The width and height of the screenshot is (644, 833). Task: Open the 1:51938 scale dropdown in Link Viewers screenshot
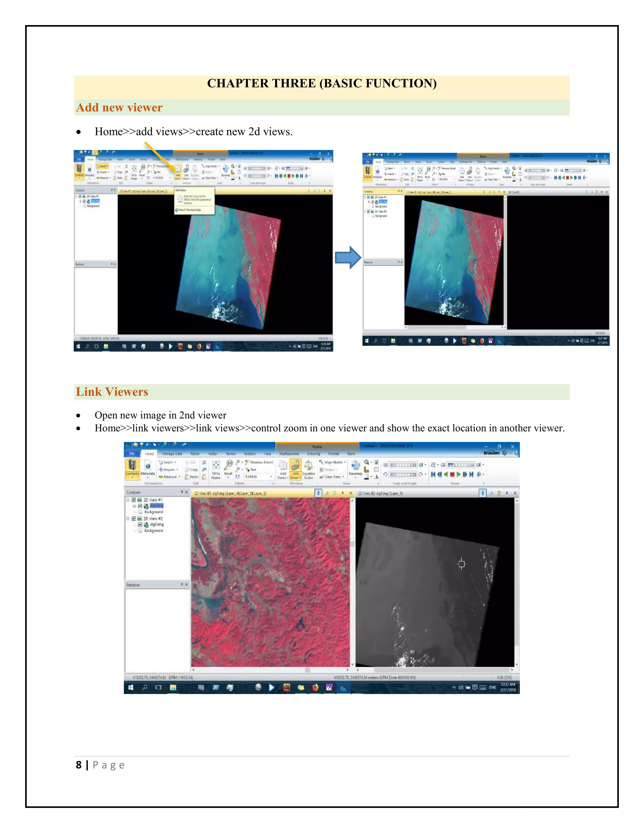click(271, 477)
